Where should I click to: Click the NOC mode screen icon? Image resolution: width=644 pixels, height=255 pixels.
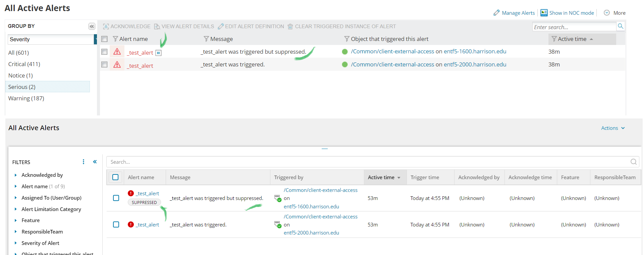click(x=544, y=13)
